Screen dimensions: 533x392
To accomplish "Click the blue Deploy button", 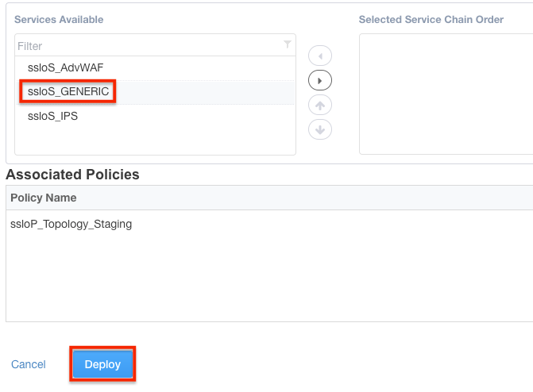I will (x=102, y=364).
